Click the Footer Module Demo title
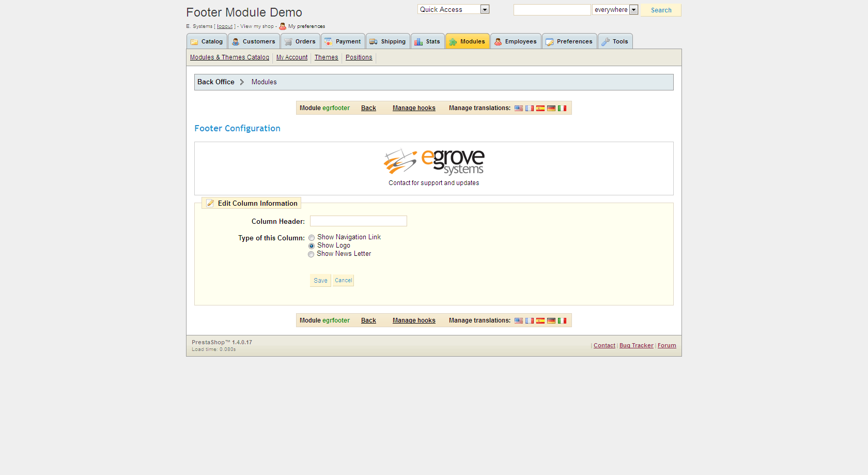Image resolution: width=868 pixels, height=475 pixels. tap(244, 12)
